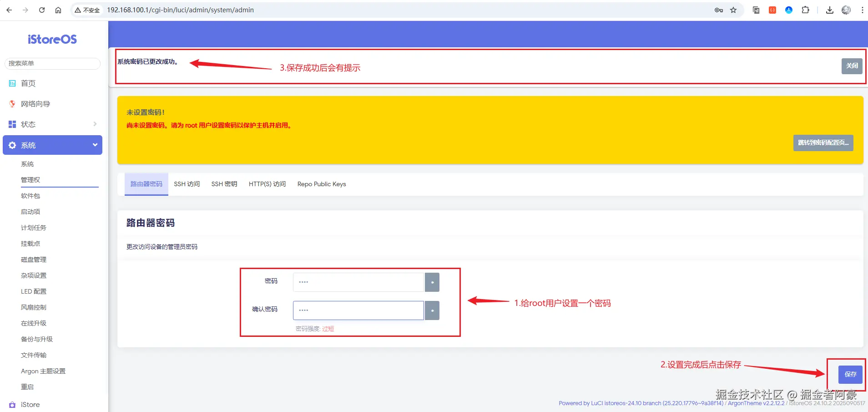Open the ArgonTheme v2.2.12.2 footer link

pos(756,403)
